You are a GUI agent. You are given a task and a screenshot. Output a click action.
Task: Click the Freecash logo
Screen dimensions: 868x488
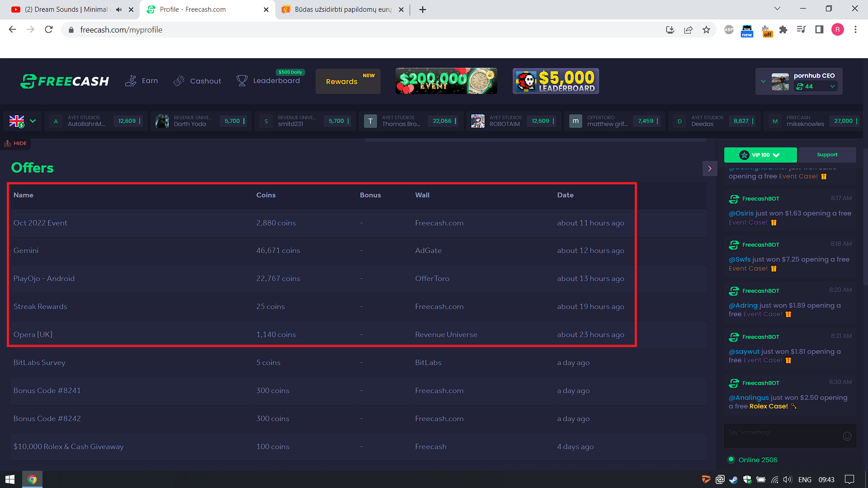click(x=65, y=81)
